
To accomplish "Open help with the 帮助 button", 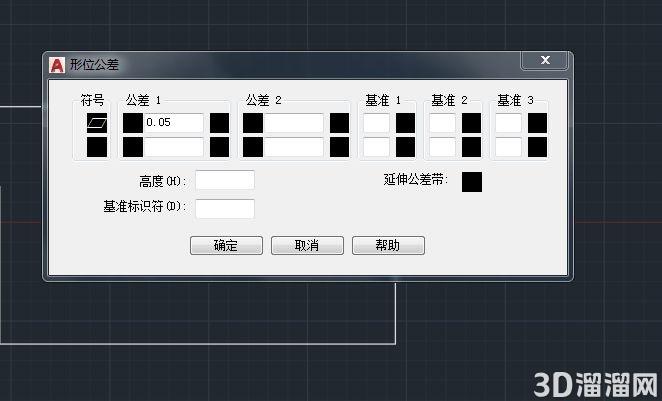I will pyautogui.click(x=388, y=245).
